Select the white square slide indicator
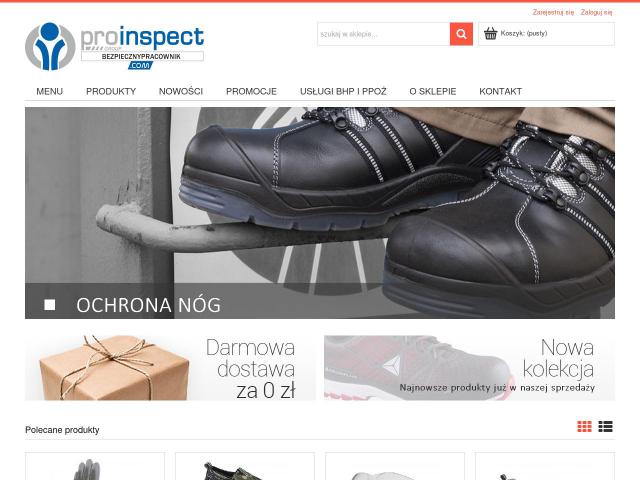Viewport: 640px width, 480px height. click(50, 304)
